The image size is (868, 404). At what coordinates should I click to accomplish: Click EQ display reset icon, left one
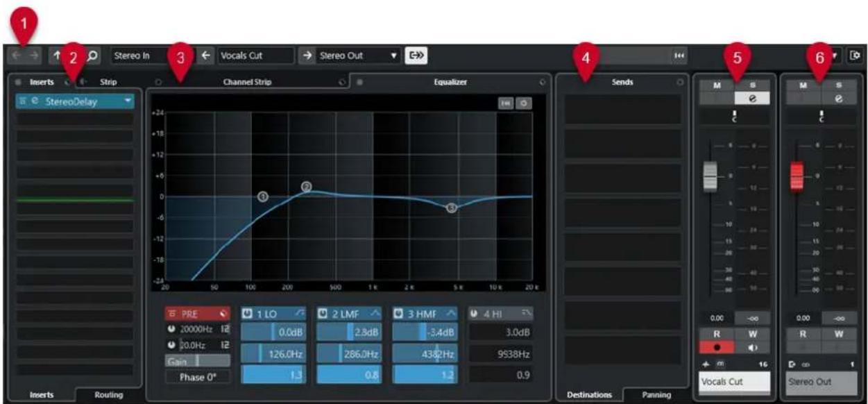coord(507,103)
